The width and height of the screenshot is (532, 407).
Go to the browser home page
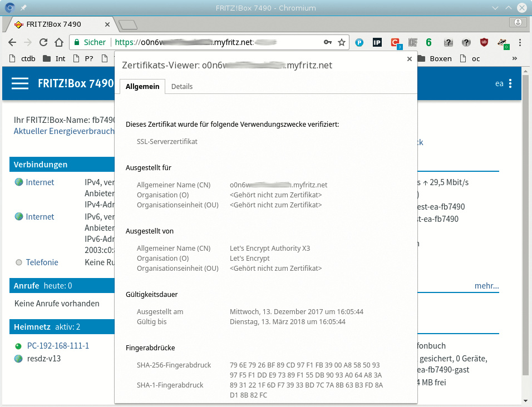coord(59,42)
